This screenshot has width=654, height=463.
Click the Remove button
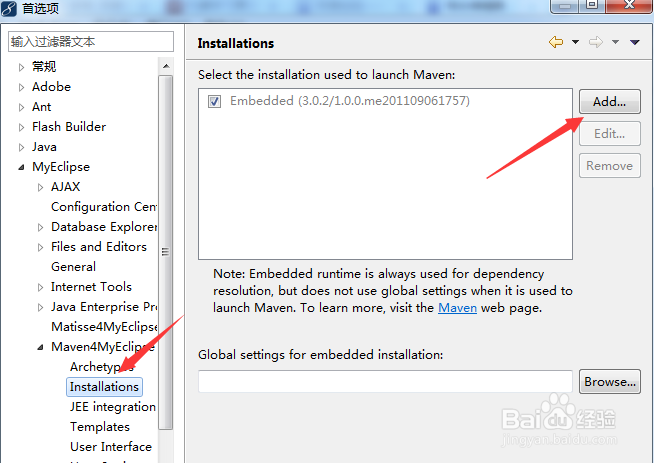(x=609, y=166)
